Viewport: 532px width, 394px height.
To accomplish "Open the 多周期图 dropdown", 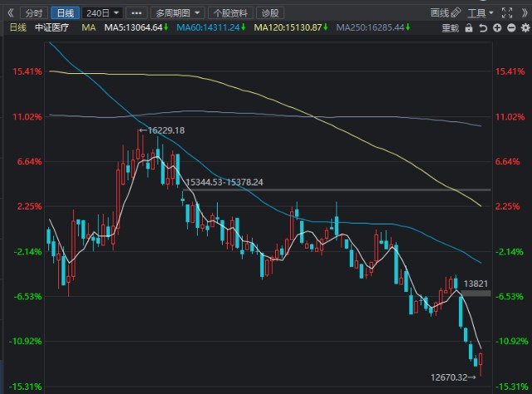I will pos(178,13).
